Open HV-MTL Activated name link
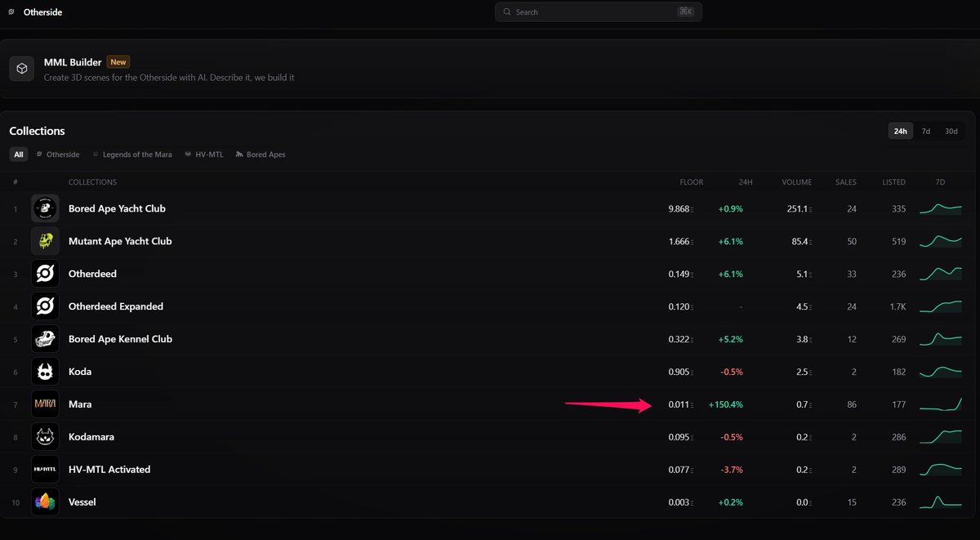 (x=109, y=470)
